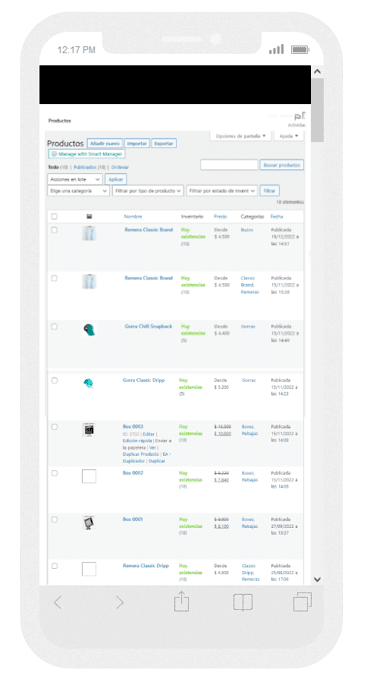Click the scrollbar down arrow
Image resolution: width=367 pixels, height=679 pixels.
tap(317, 579)
